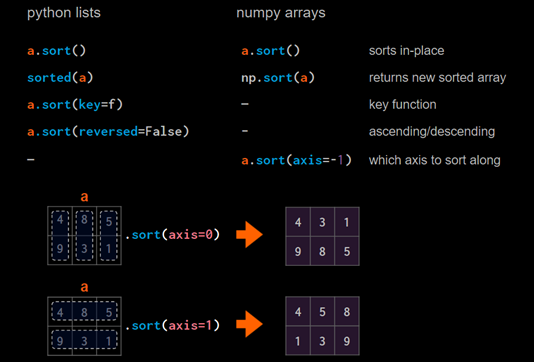Click the .sort(axis=1) label
534x362 pixels.
point(173,326)
